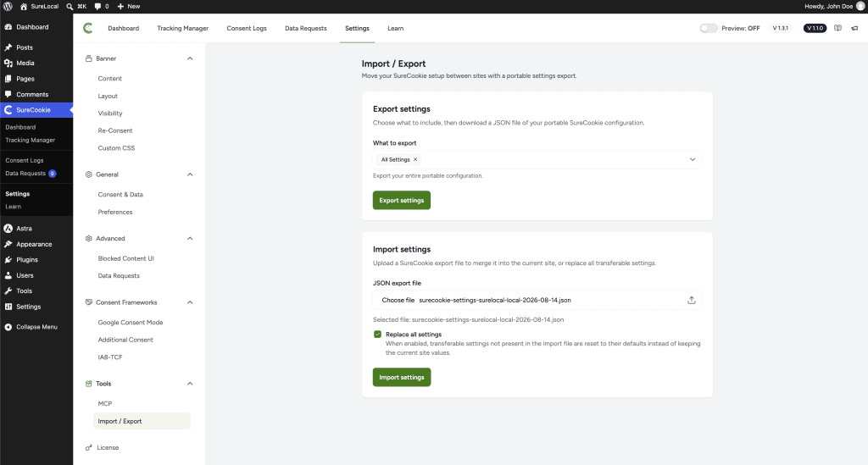The width and height of the screenshot is (868, 465).
Task: Click the WP Settings sliders icon
Action: point(8,307)
